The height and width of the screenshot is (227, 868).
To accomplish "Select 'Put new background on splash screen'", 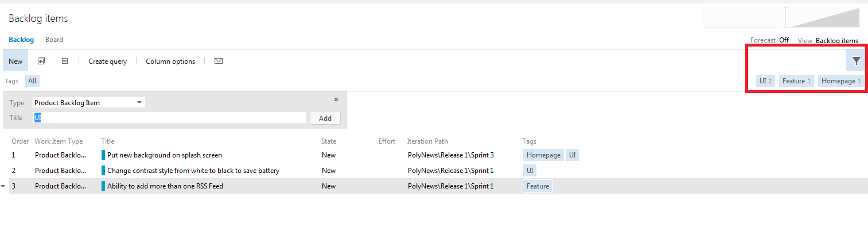I will [165, 155].
